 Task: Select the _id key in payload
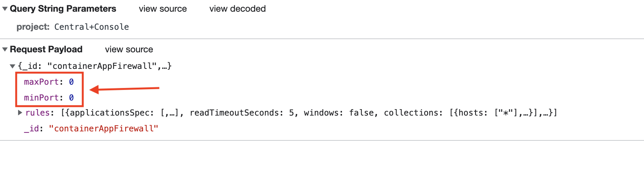(x=32, y=128)
